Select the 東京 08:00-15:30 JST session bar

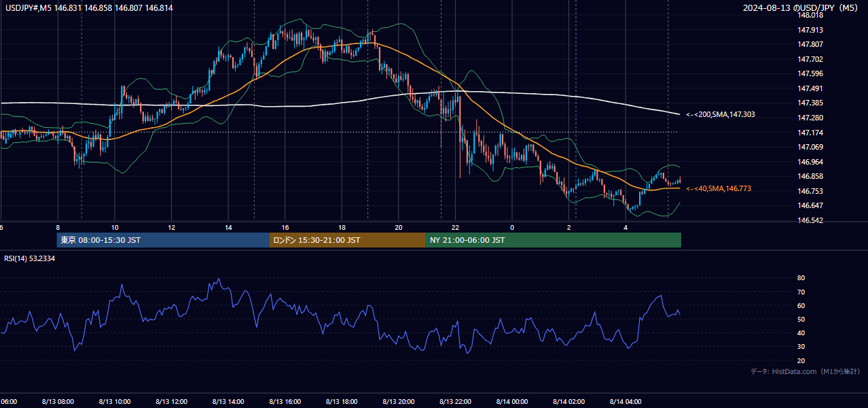[x=163, y=240]
